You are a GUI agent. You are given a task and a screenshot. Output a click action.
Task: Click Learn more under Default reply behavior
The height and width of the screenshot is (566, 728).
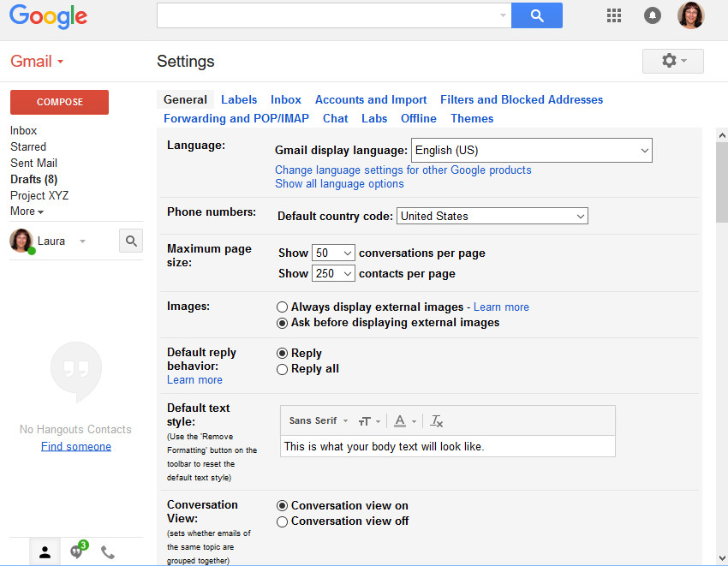(x=194, y=380)
